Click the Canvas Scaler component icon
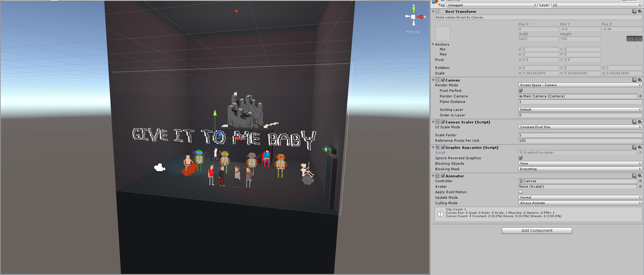 (x=438, y=122)
